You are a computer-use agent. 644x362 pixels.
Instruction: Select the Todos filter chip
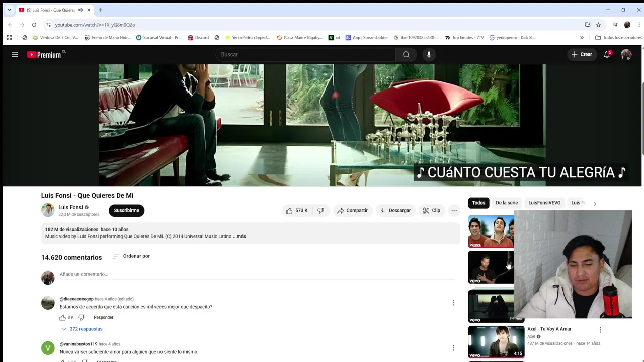click(478, 203)
